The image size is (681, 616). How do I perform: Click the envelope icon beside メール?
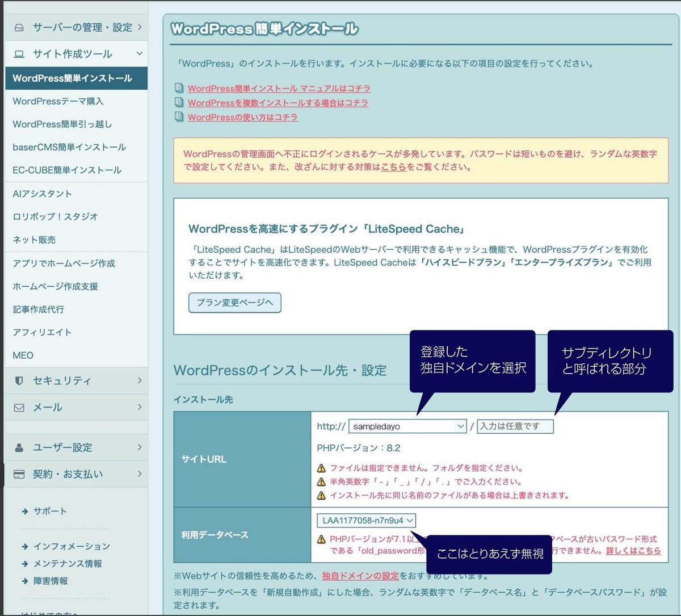point(19,408)
